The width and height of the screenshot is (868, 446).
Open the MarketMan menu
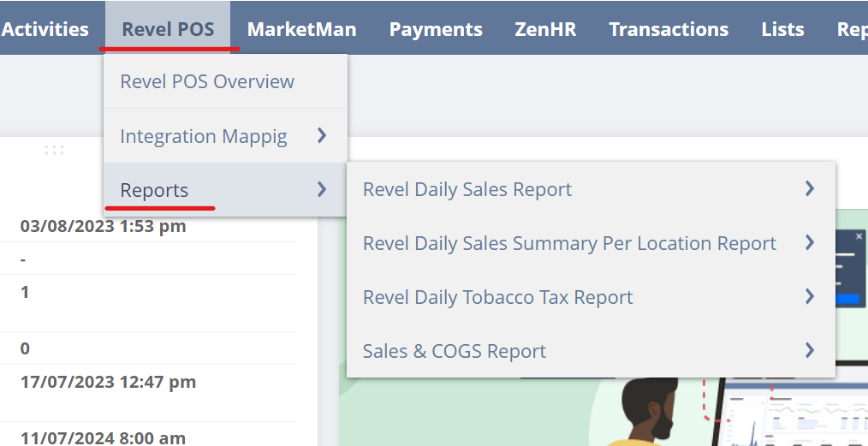point(301,29)
